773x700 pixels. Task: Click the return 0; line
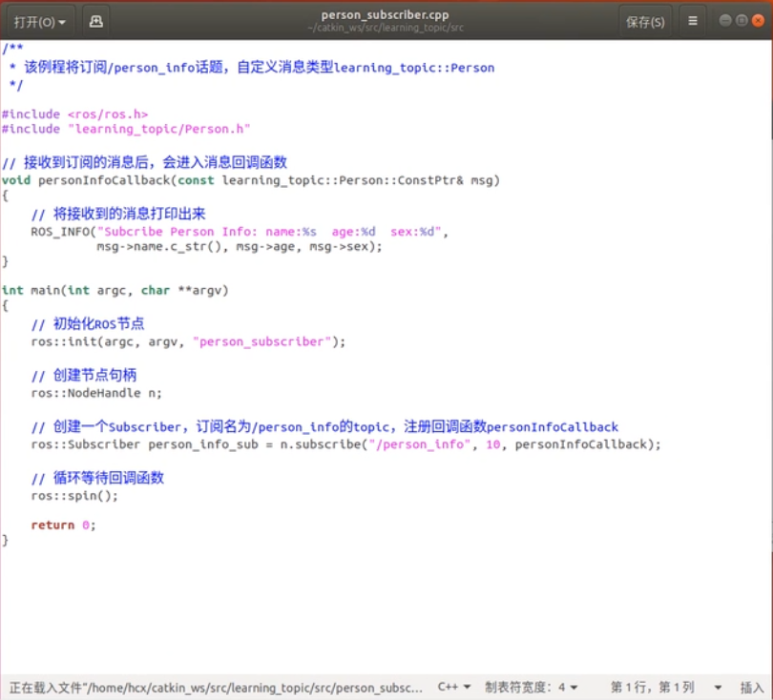[63, 525]
